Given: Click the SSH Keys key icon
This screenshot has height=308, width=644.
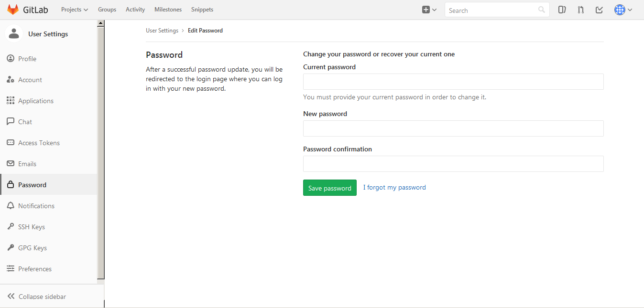Looking at the screenshot, I should point(11,227).
